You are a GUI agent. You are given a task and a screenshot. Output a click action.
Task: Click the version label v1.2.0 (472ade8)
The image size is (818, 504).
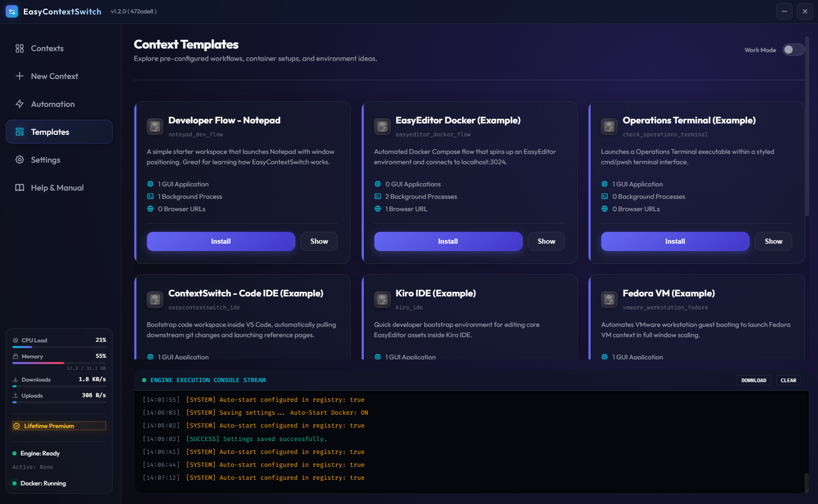(133, 11)
